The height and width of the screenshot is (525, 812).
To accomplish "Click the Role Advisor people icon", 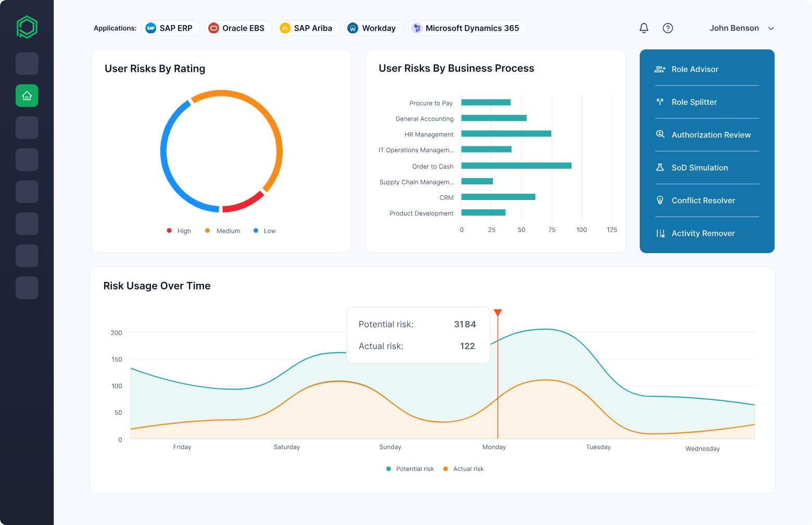I will pyautogui.click(x=660, y=69).
